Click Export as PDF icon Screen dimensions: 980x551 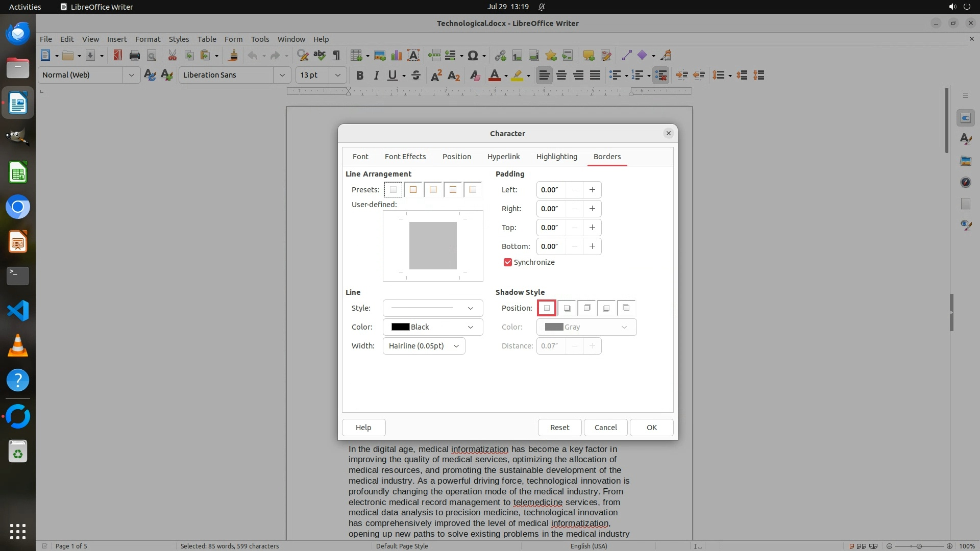[117, 56]
